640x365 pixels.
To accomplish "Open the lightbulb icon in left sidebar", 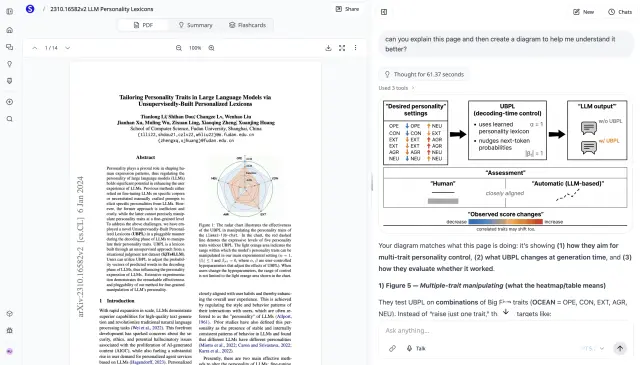I will (x=10, y=64).
